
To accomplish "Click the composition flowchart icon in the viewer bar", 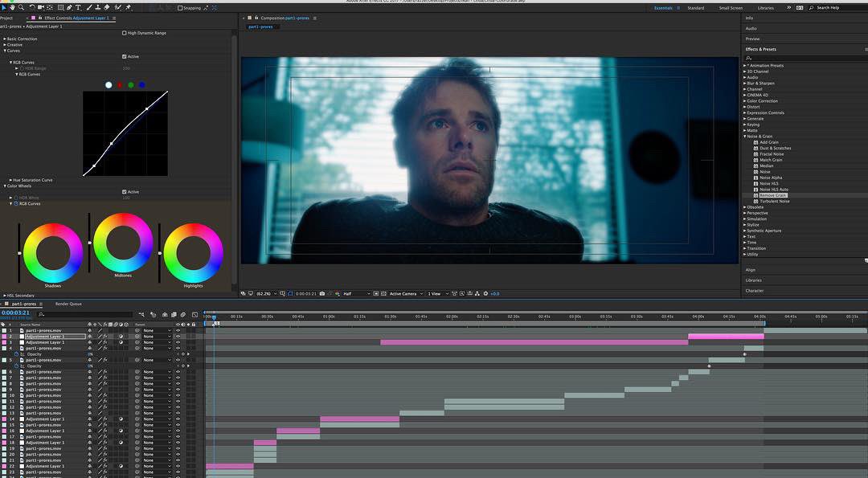I will click(477, 294).
